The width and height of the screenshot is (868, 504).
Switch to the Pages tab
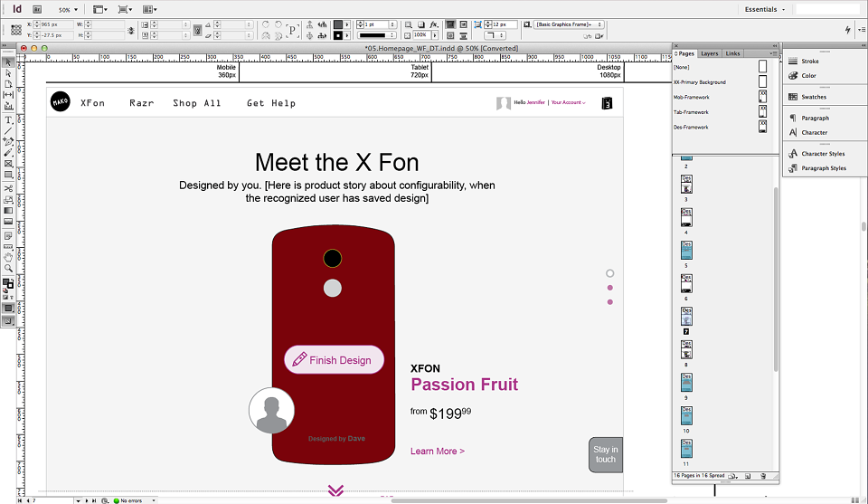[x=684, y=53]
